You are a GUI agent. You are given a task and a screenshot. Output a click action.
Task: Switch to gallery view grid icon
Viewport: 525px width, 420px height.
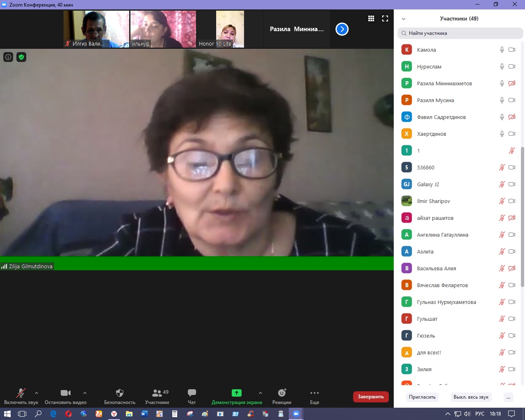(371, 18)
